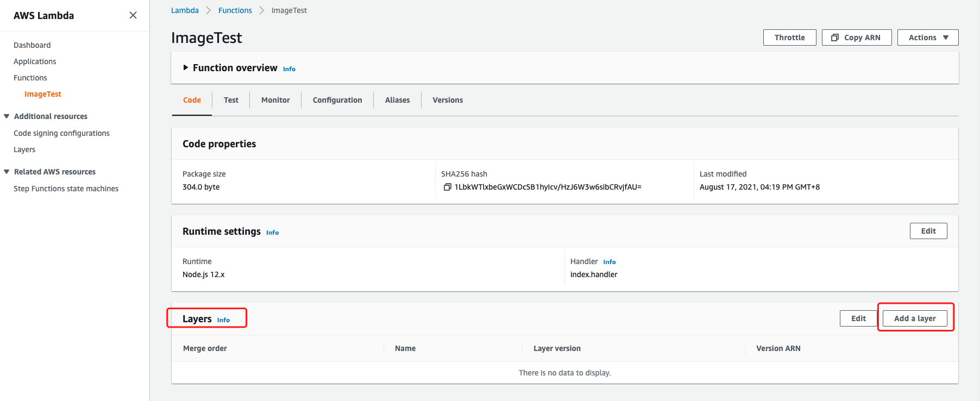Open Function overview Info link
The width and height of the screenshot is (980, 401).
[x=289, y=69]
